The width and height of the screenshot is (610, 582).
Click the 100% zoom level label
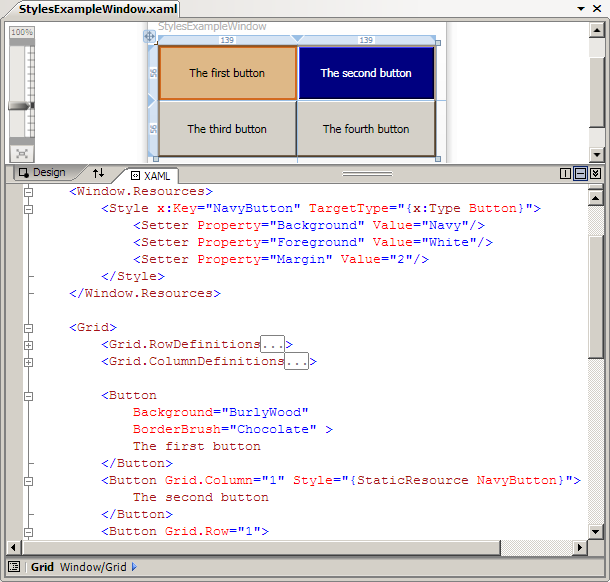[x=22, y=32]
